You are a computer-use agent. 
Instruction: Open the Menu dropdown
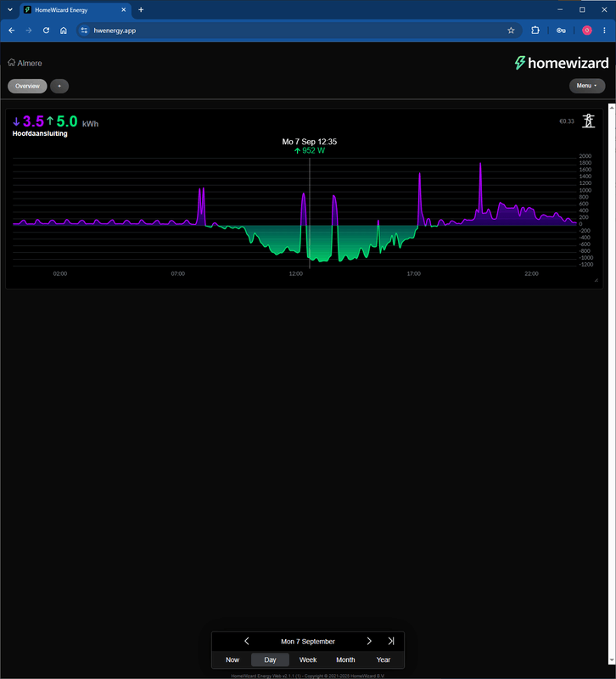point(587,86)
